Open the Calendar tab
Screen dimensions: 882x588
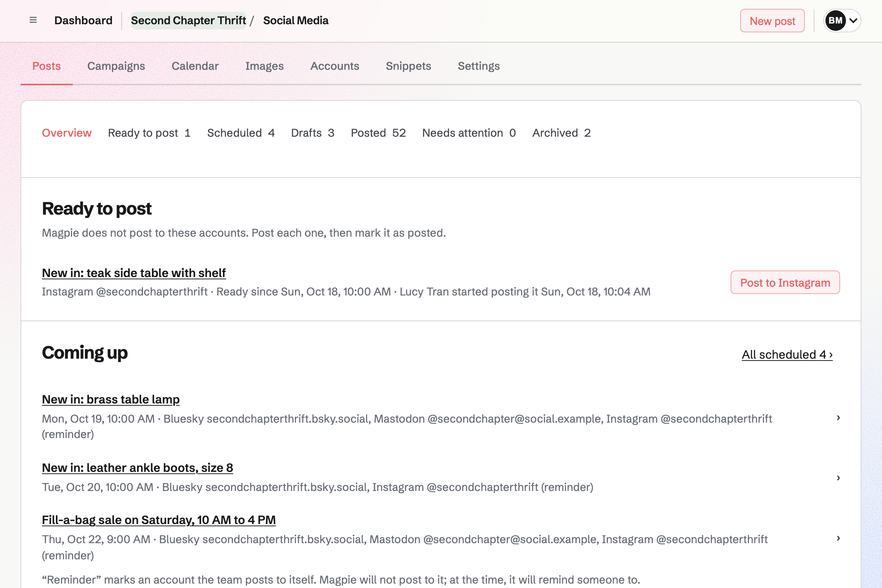[x=195, y=66]
